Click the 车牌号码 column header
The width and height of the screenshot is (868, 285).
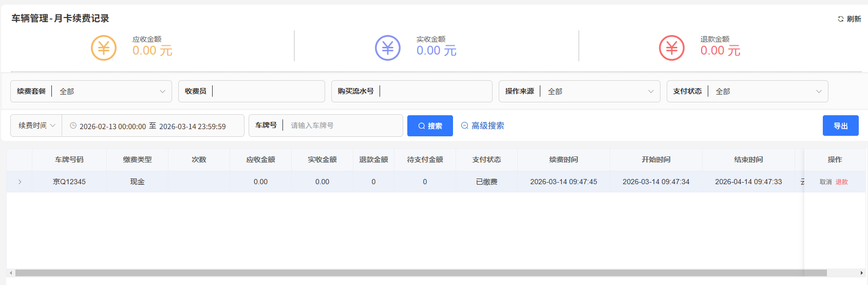(69, 159)
